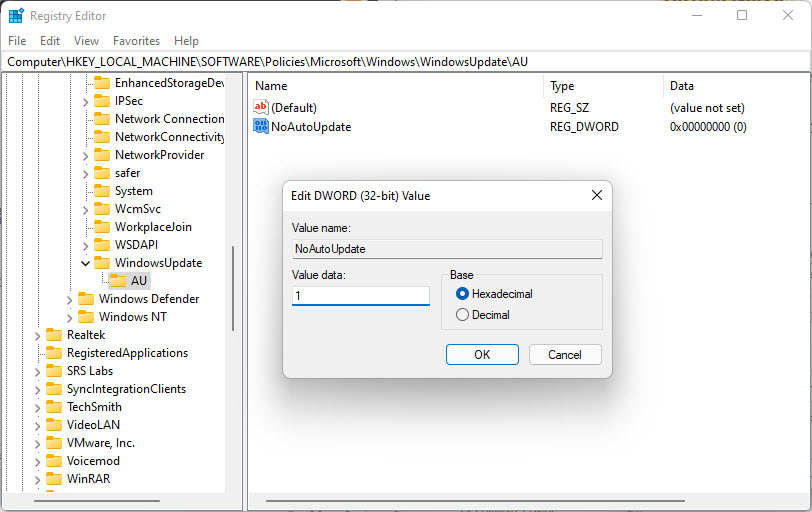Click the NoAutoUpdate DWORD value icon

point(261,126)
